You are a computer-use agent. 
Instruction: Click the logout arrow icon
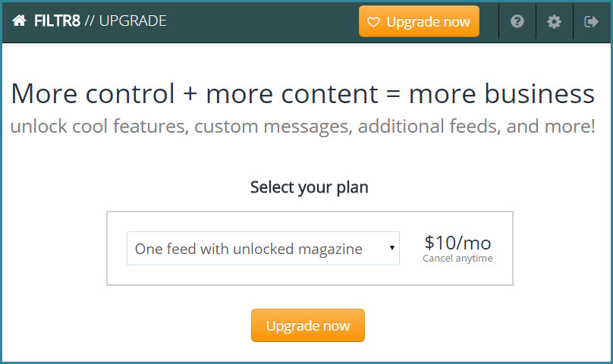(591, 21)
